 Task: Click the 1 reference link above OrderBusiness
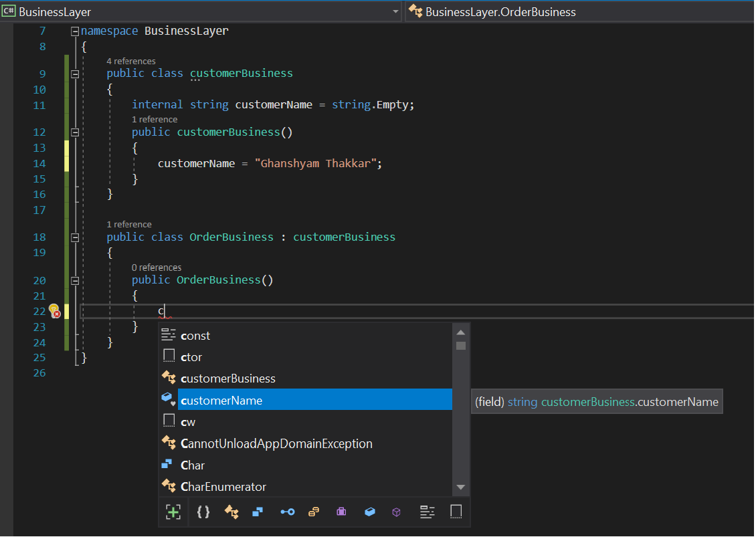(x=129, y=224)
